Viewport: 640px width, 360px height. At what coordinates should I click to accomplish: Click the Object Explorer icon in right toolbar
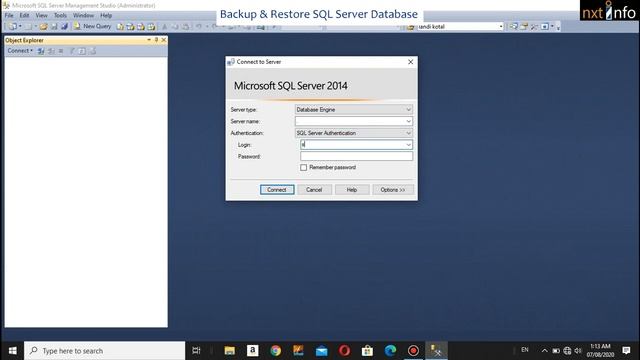click(x=524, y=27)
